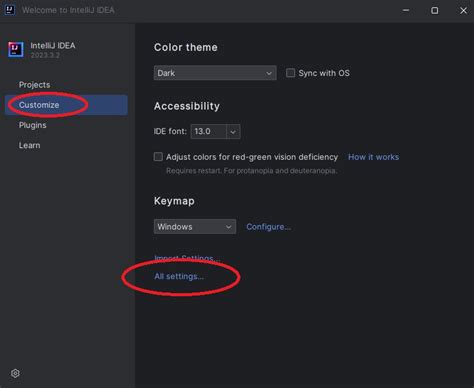Close the Welcome to IntelliJ IDEA window
Image resolution: width=474 pixels, height=388 pixels.
[463, 10]
